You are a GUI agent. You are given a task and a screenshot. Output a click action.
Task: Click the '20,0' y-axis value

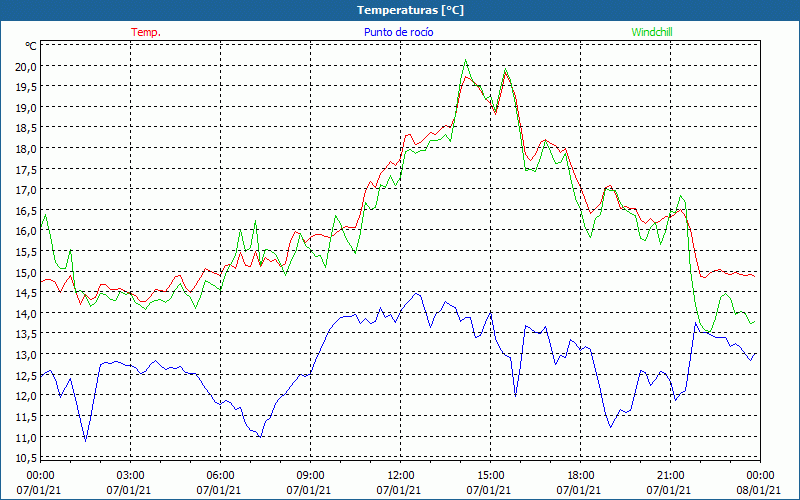[27, 67]
